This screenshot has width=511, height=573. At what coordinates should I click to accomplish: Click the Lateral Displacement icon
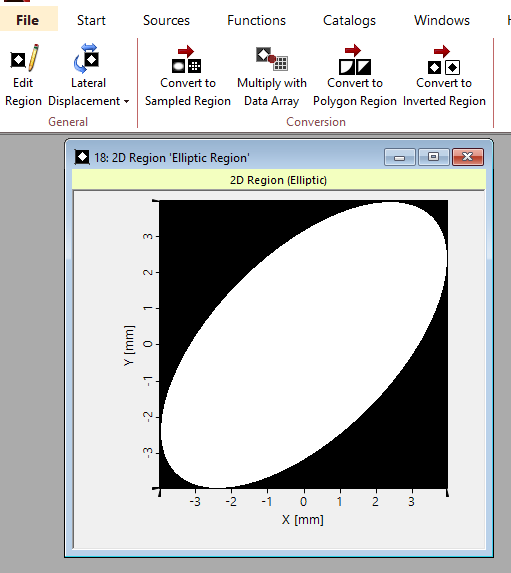click(87, 58)
